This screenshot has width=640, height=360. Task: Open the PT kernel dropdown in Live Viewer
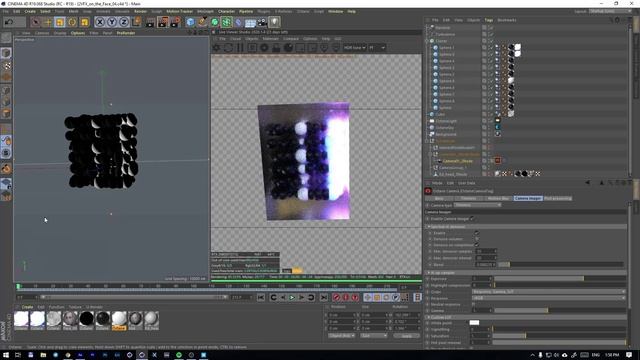(x=377, y=48)
